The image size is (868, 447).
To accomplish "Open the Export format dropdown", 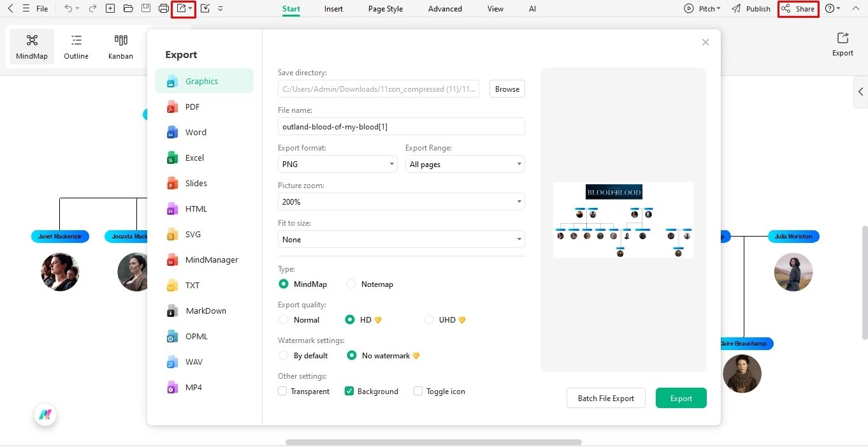I will point(337,164).
